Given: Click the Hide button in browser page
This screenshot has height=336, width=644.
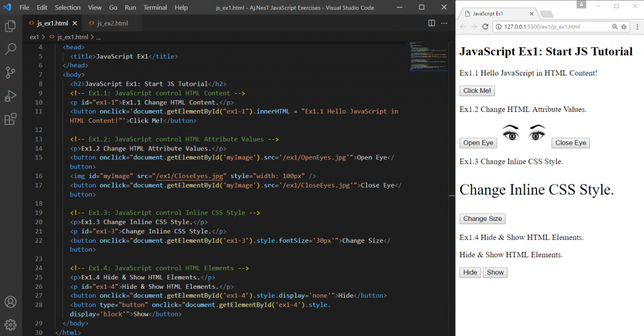Looking at the screenshot, I should (470, 272).
